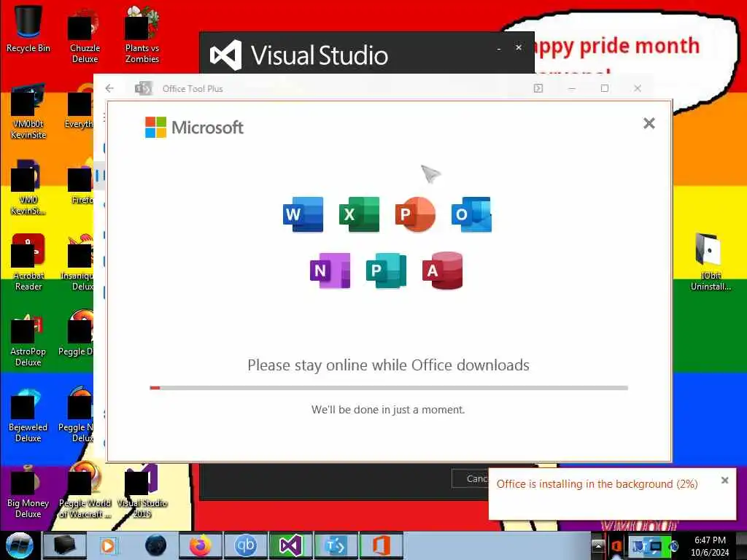Maximize the Office Tool Plus window

coord(605,88)
